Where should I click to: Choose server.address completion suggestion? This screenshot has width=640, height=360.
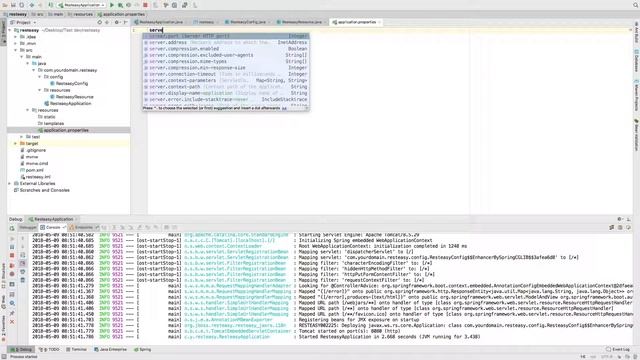coord(226,42)
